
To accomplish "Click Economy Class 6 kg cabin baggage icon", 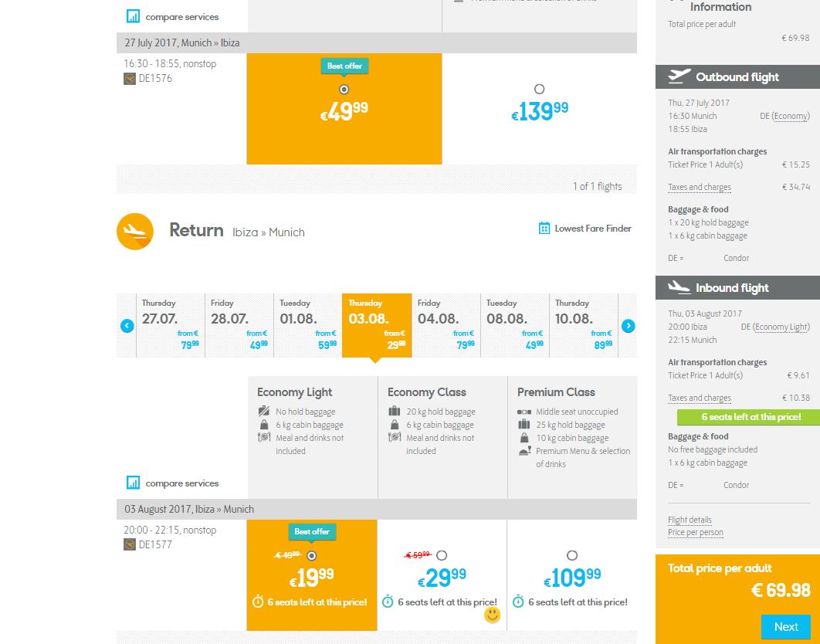I will click(x=395, y=424).
